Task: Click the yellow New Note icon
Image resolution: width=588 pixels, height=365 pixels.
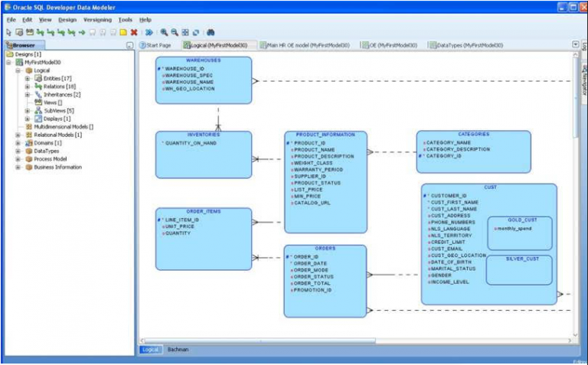Action: 122,33
